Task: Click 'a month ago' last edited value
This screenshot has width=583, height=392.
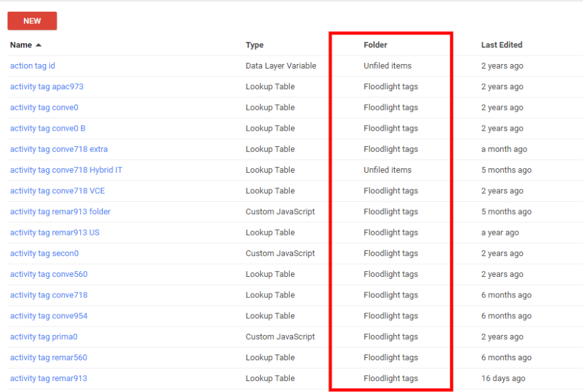Action: click(504, 149)
